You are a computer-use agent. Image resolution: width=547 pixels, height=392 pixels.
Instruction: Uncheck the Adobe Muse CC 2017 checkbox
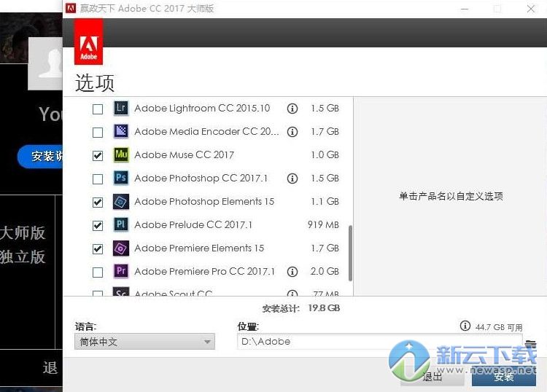tap(98, 156)
